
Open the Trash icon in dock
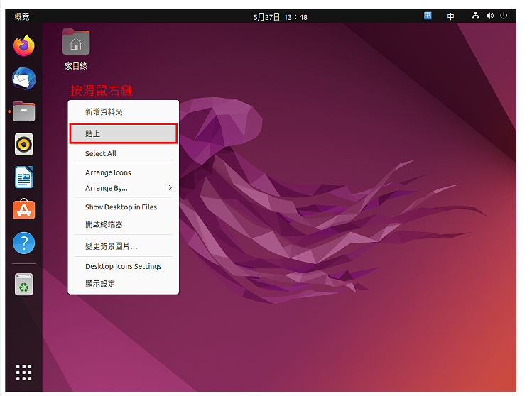[x=23, y=284]
